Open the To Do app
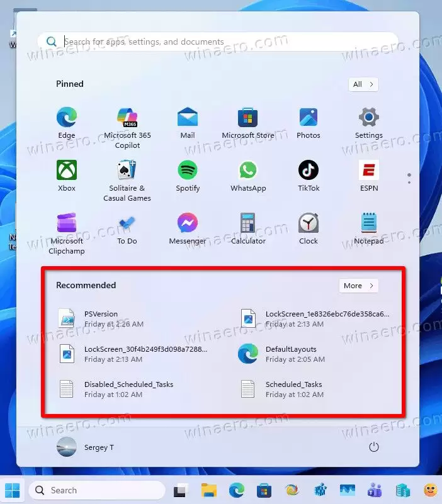The image size is (442, 504). pyautogui.click(x=127, y=228)
